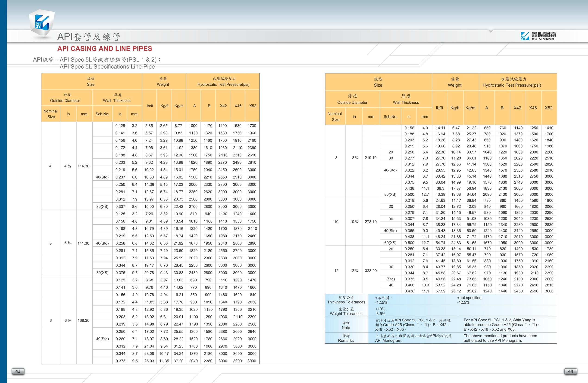Click the page number 43 badge
Viewport: 588px width, 383px height.
(x=18, y=371)
